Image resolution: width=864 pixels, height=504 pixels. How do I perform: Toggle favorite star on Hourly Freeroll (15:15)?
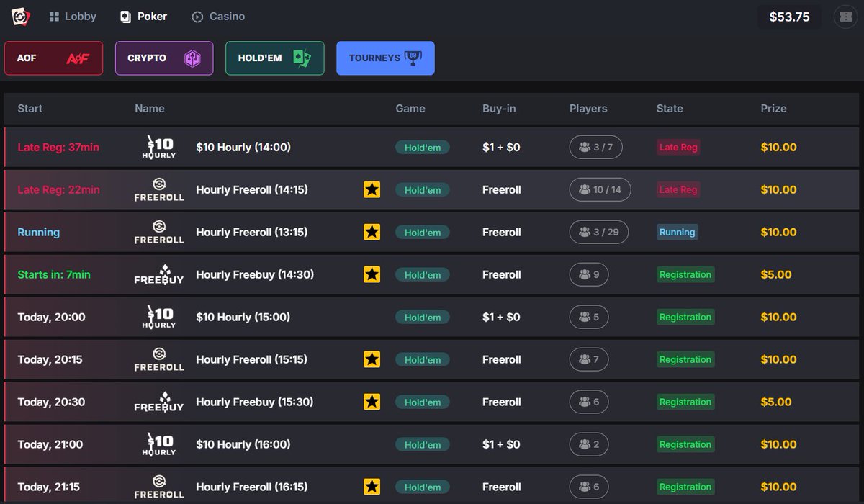(x=372, y=360)
